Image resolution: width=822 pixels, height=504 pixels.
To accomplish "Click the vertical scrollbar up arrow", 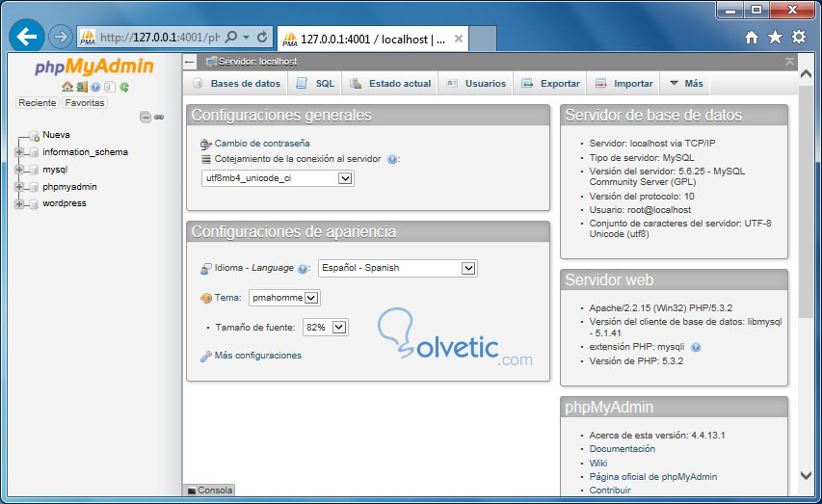I will pyautogui.click(x=806, y=75).
